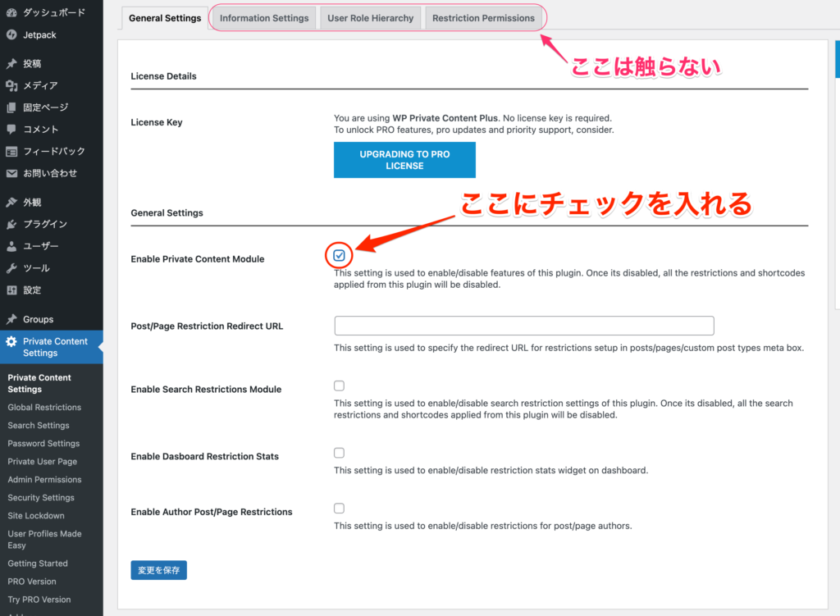Open お問い合わせ contact menu
Screen dimensions: 840x616
(x=52, y=174)
